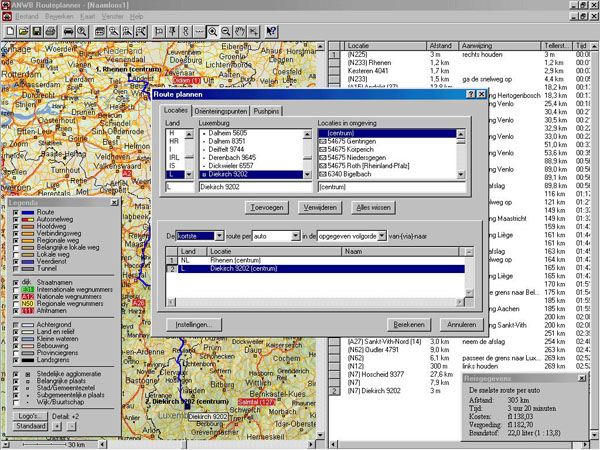The height and width of the screenshot is (450, 600).
Task: Open the 'kortste' route type dropdown
Action: pos(217,236)
